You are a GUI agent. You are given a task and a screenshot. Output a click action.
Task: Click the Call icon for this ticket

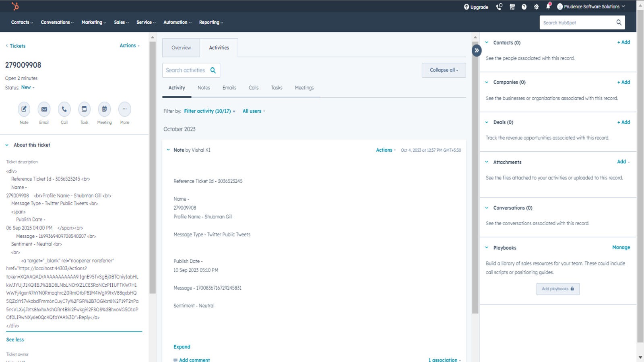coord(64,109)
